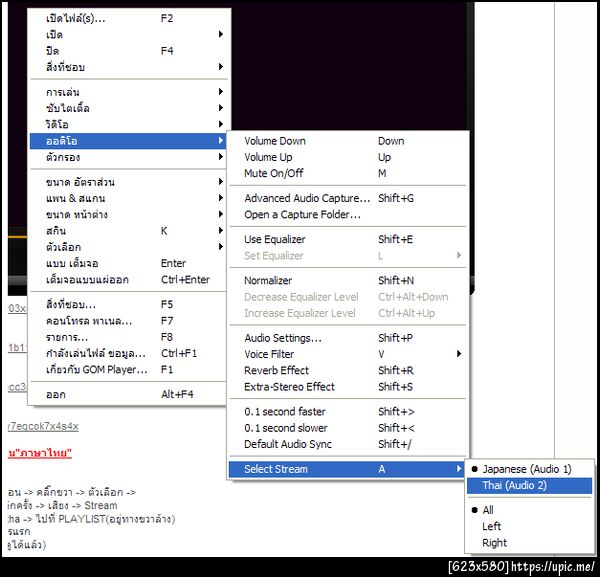Toggle Extra-Stereo Effect
Image resolution: width=600 pixels, height=577 pixels.
[x=347, y=386]
